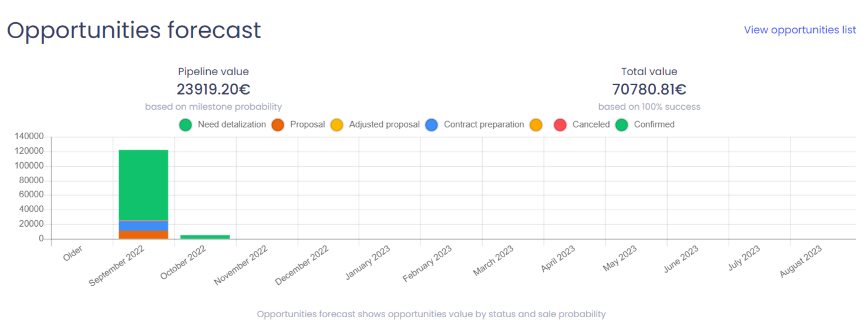Click the 120000 y-axis value
This screenshot has height=336, width=868.
pos(29,152)
